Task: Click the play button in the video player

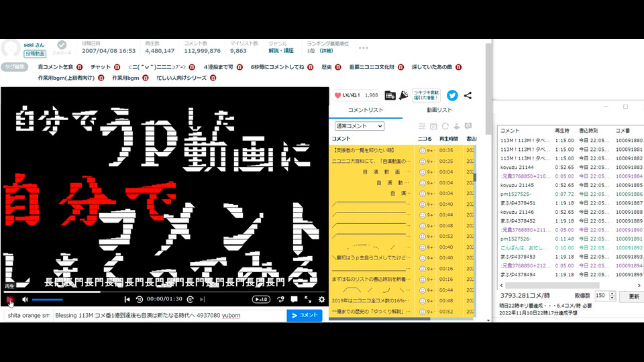Action: coord(10,300)
